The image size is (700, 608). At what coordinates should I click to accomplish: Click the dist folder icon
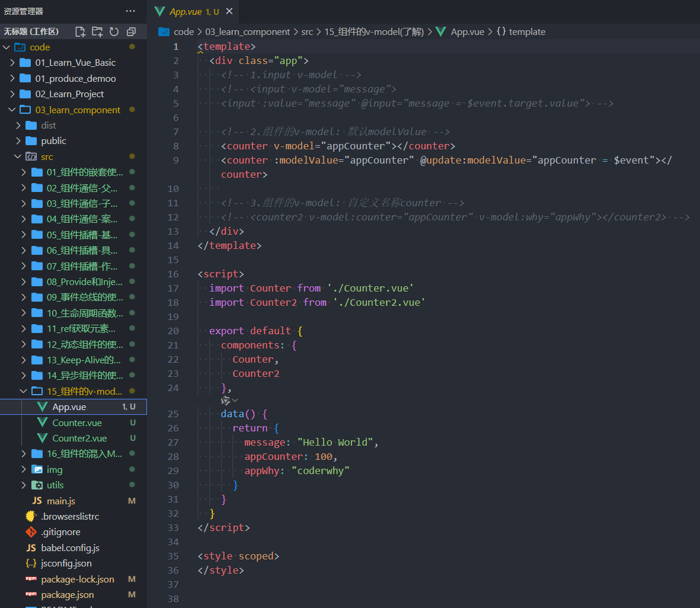pyautogui.click(x=31, y=126)
